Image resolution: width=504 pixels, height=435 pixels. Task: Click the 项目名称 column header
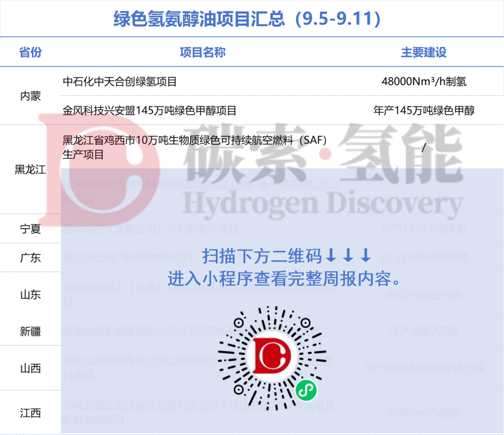pyautogui.click(x=203, y=52)
